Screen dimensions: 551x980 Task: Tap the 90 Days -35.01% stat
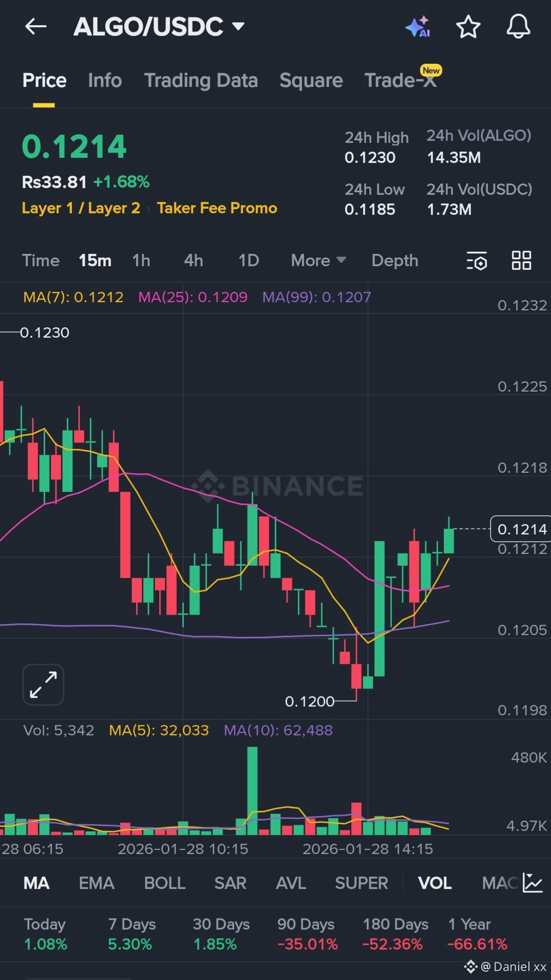[x=307, y=934]
